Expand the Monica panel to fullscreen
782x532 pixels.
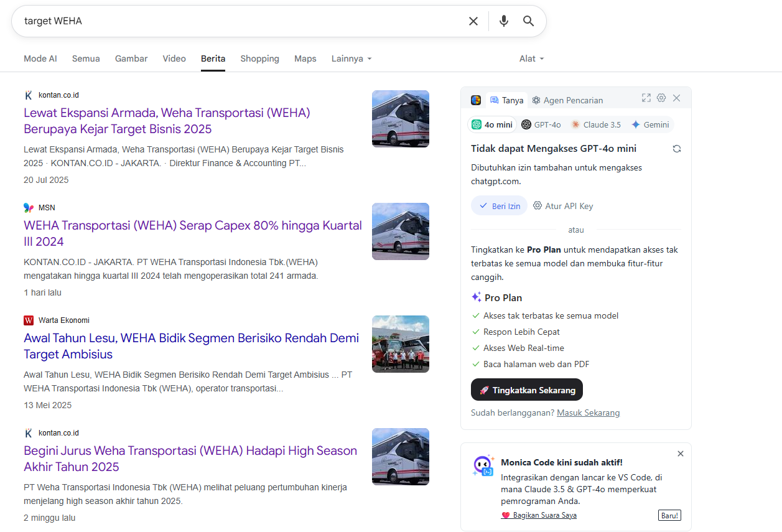pyautogui.click(x=646, y=98)
